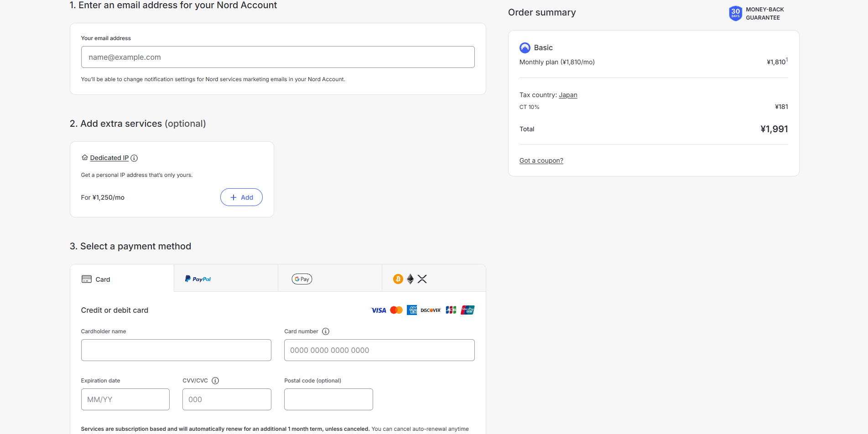The height and width of the screenshot is (434, 868).
Task: Click the 'Monthly plan (¥1,810/mo)' text
Action: (557, 62)
